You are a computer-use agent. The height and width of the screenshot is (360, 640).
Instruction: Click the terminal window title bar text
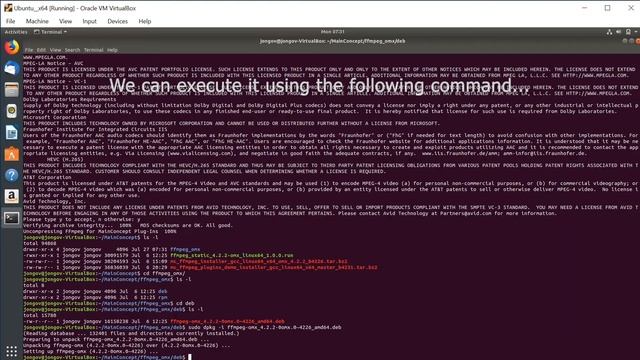[333, 41]
